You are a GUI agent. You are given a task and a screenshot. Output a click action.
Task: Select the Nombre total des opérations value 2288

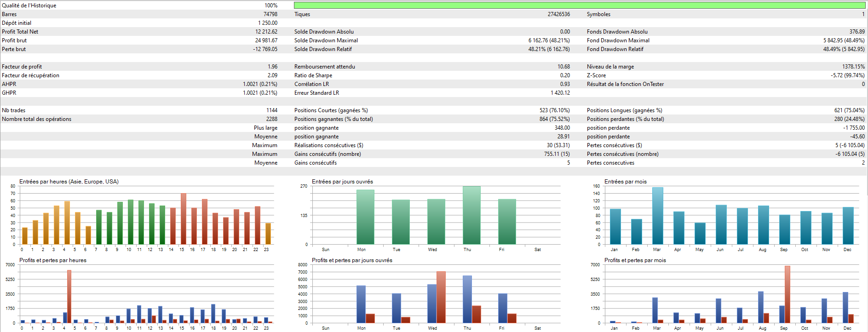(272, 119)
